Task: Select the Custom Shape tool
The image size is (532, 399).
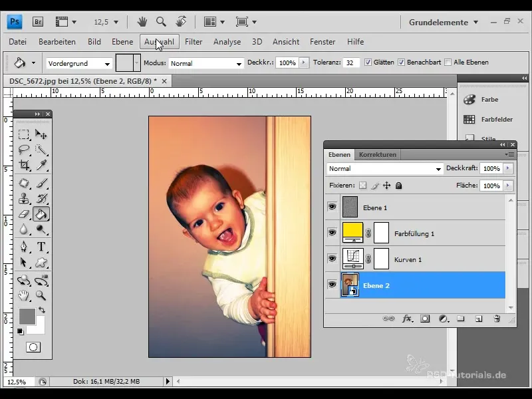Action: (x=41, y=262)
